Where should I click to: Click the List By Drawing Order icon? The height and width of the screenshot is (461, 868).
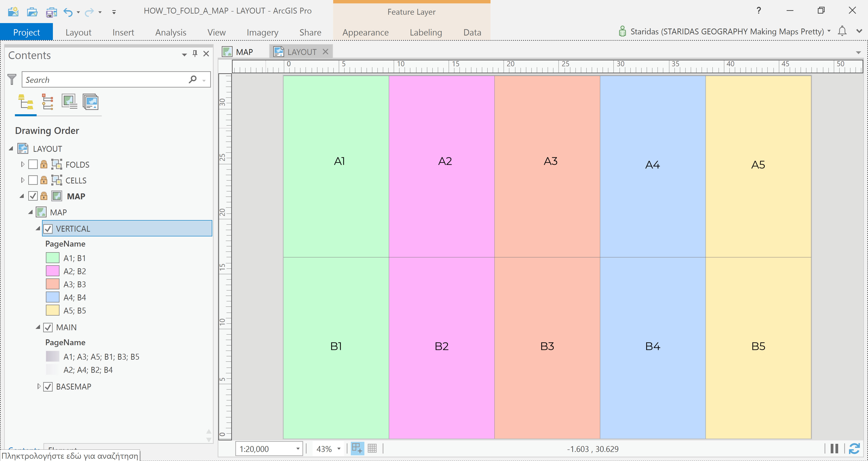pos(26,102)
